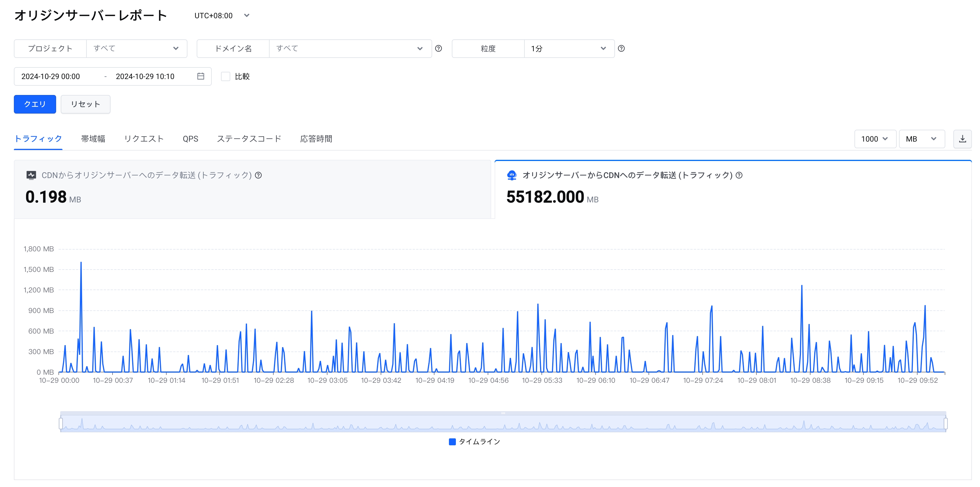Click the mini timeline preview range area
The image size is (980, 487).
point(503,423)
